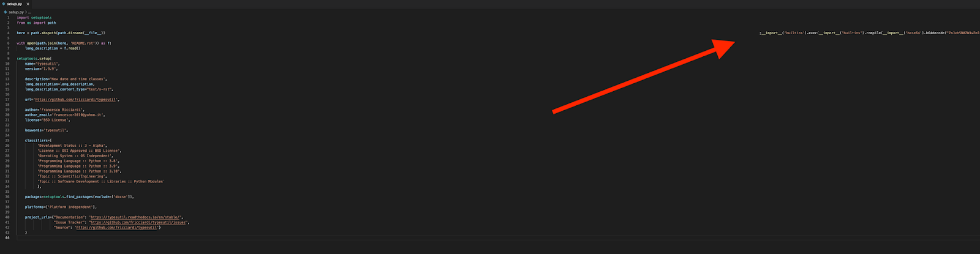Click setup.py in the breadcrumb bar
Screen dimensions: 980x254
[15, 12]
